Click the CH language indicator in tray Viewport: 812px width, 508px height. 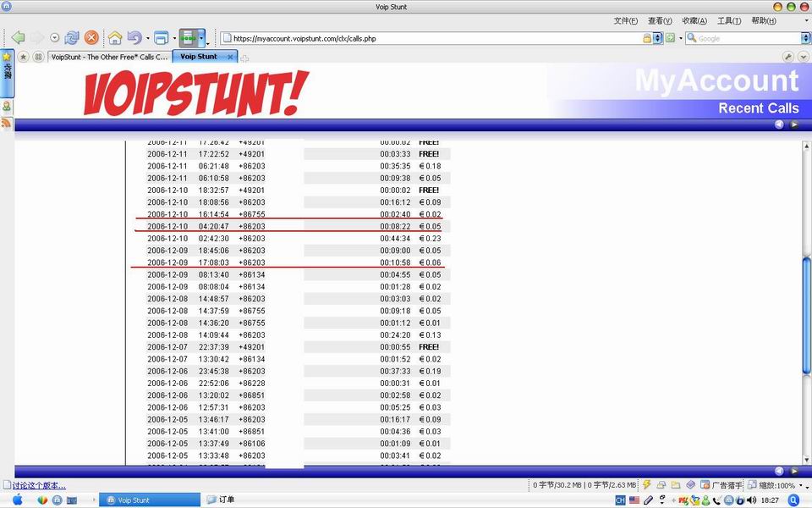pos(620,500)
